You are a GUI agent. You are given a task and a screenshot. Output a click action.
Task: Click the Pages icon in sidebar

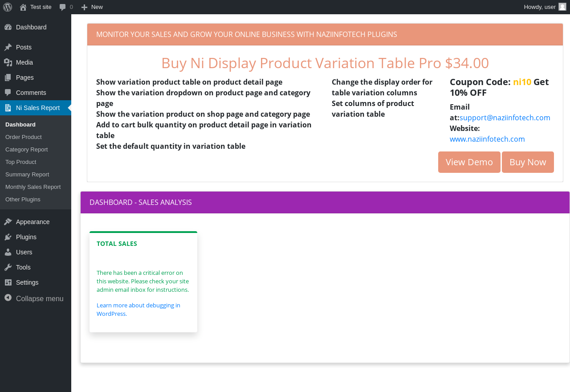pyautogui.click(x=8, y=78)
